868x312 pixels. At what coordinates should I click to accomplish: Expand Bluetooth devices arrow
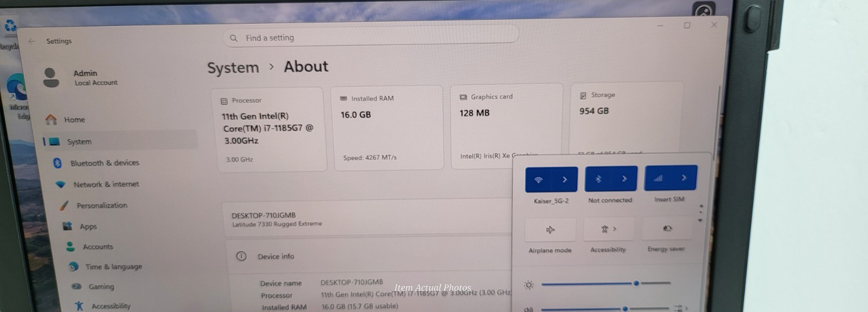click(x=624, y=178)
